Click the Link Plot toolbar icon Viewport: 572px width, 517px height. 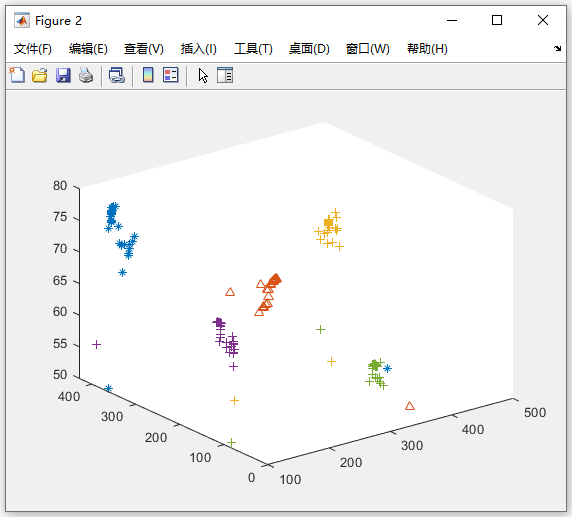117,76
